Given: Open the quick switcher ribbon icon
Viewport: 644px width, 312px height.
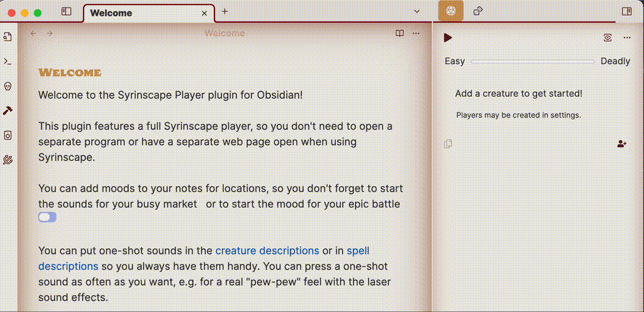Looking at the screenshot, I should (8, 37).
